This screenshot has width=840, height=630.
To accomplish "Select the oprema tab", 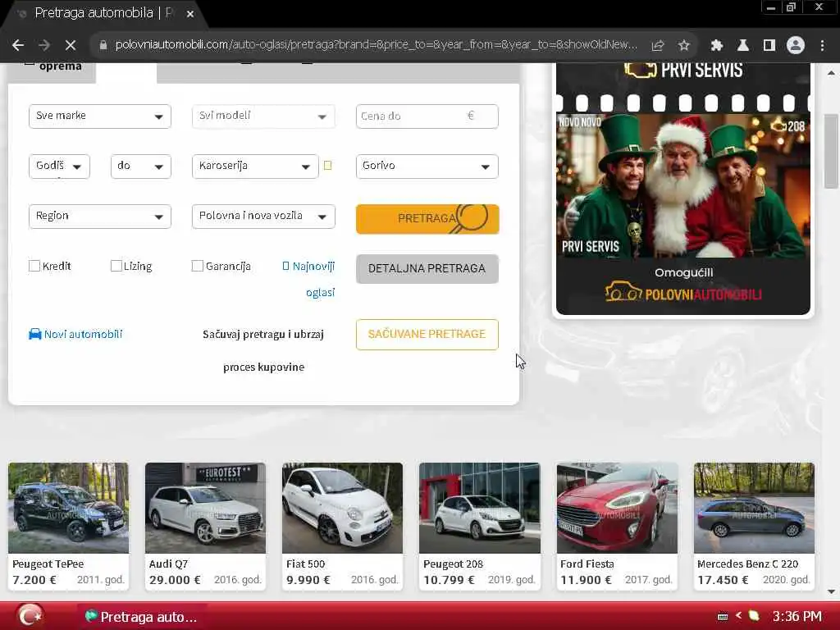I will (52, 72).
